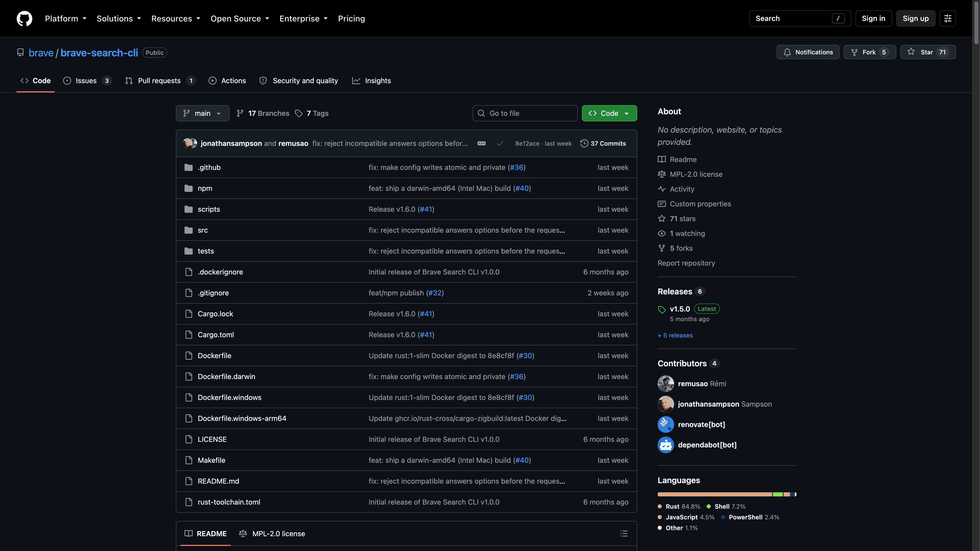Open the GitHub home logo
The width and height of the screenshot is (980, 551).
pyautogui.click(x=24, y=18)
